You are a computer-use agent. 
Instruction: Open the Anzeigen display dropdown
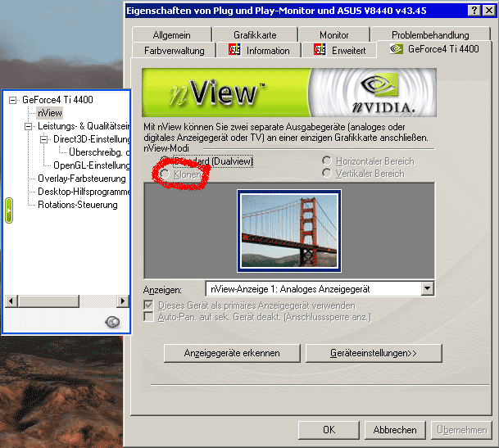[427, 288]
